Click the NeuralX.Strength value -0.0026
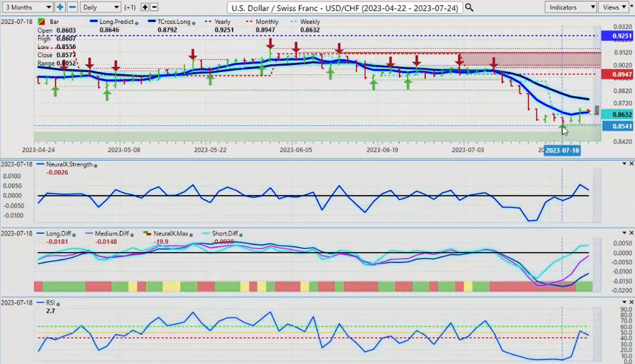Image resolution: width=635 pixels, height=364 pixels. [x=57, y=172]
